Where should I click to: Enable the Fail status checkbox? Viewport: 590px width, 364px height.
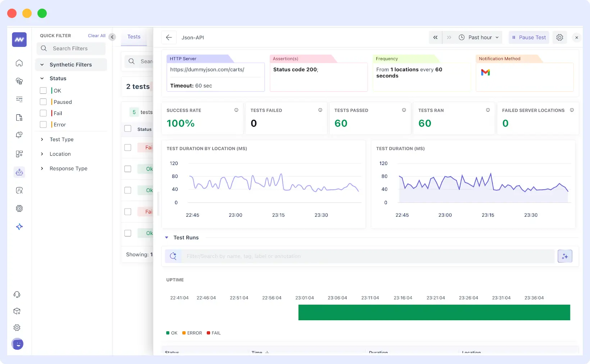tap(43, 113)
